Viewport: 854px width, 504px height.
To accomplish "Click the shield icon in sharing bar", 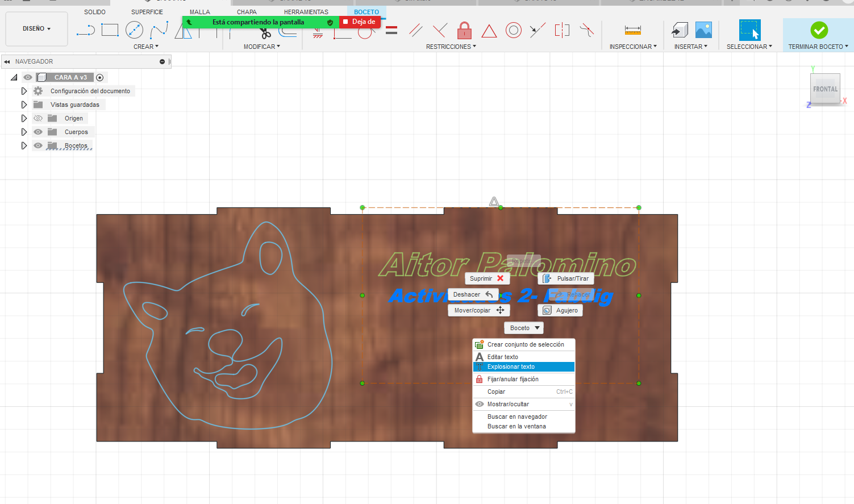I will 330,22.
